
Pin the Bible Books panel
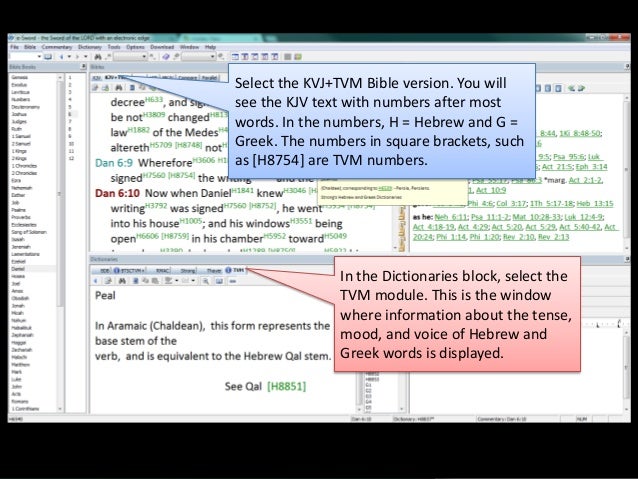pyautogui.click(x=83, y=66)
